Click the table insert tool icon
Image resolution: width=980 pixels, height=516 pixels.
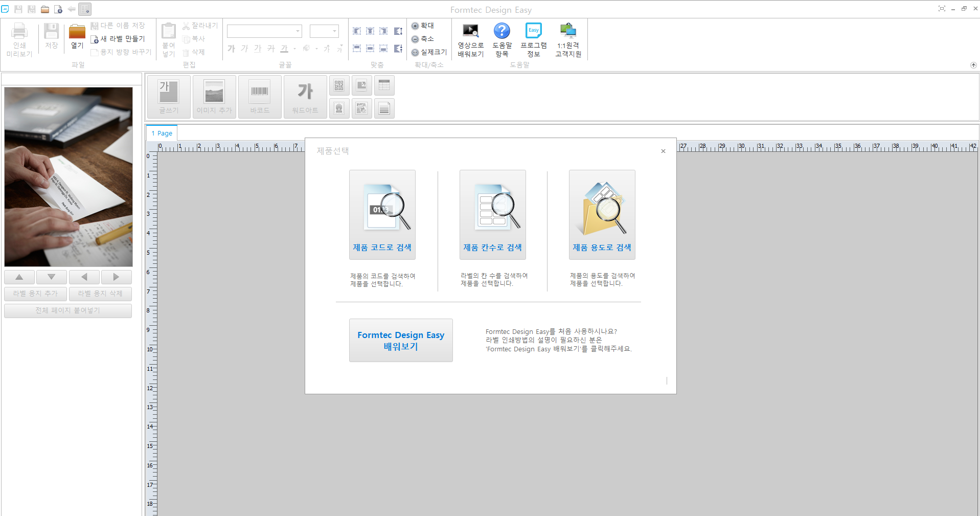pyautogui.click(x=384, y=85)
